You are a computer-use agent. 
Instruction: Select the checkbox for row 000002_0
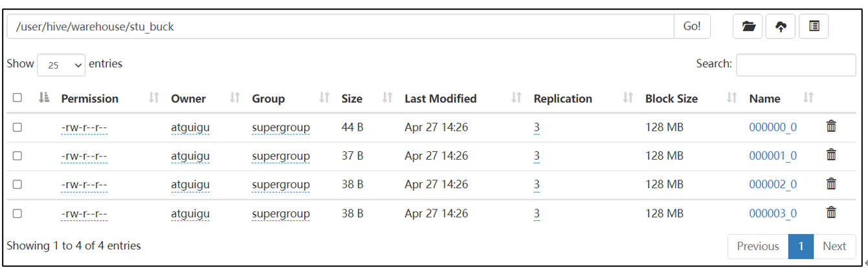click(x=17, y=184)
